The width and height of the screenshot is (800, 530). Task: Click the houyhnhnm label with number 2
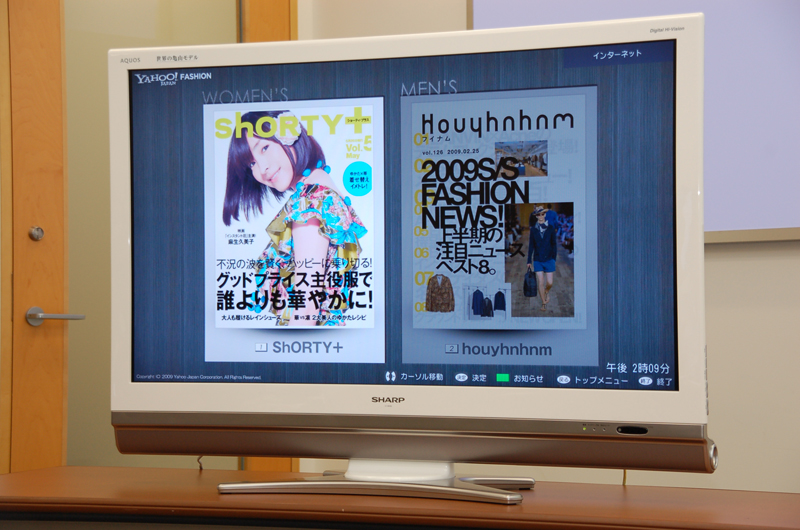(499, 349)
